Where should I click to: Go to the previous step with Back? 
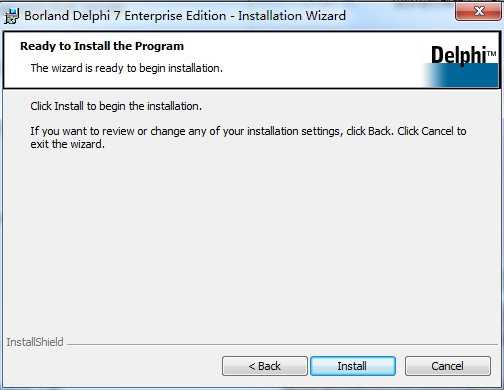click(265, 366)
